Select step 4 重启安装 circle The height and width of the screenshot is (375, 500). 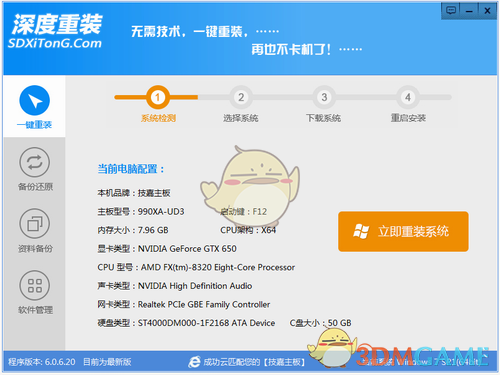407,97
